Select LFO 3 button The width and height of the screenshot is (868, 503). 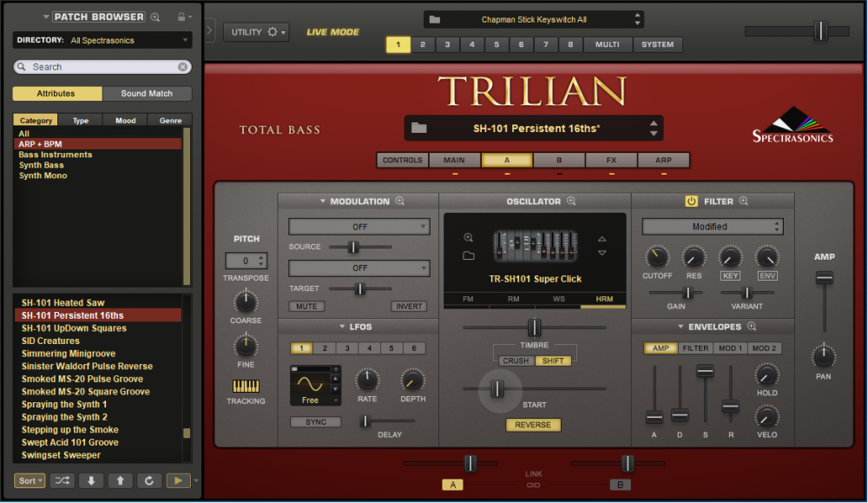347,347
